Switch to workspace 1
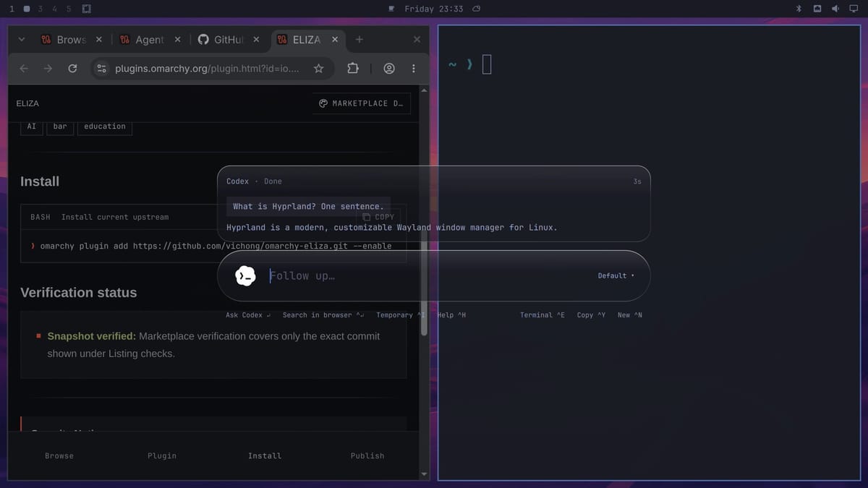The image size is (868, 488). [12, 9]
